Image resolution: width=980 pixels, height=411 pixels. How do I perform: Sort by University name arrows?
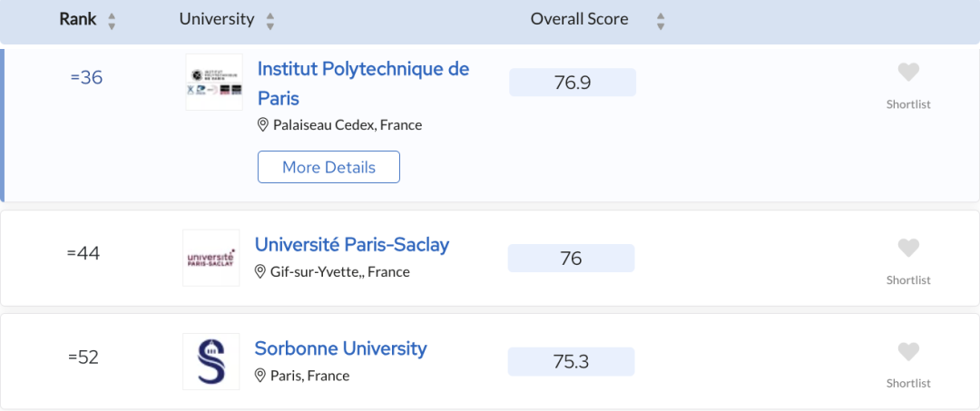(270, 21)
